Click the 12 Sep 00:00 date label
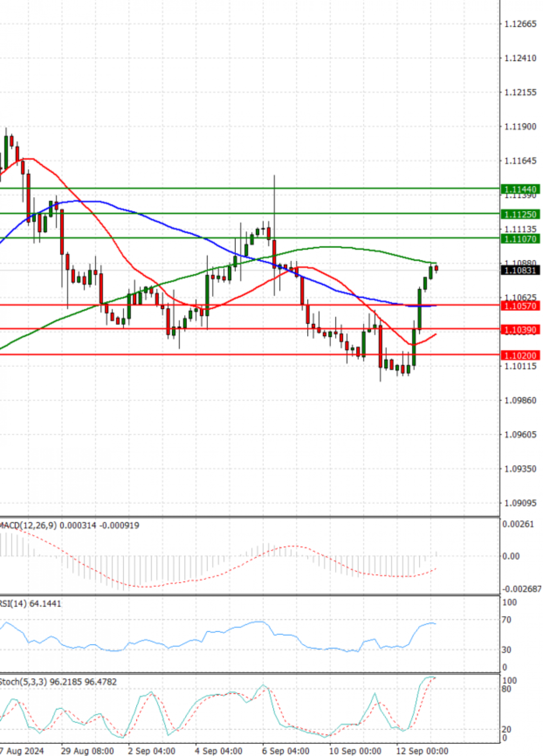This screenshot has width=543, height=756. pos(422,751)
